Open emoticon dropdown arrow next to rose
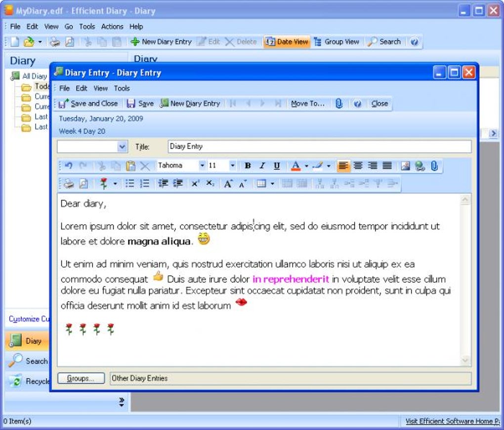 [115, 184]
